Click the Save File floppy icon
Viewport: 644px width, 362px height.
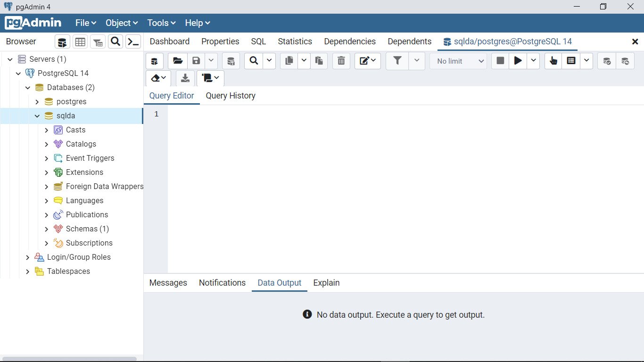coord(197,61)
